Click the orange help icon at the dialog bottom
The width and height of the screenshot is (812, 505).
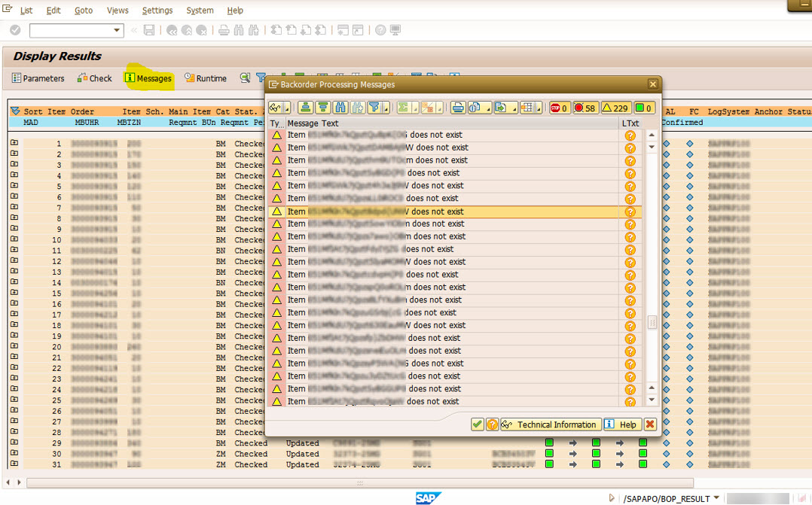492,424
